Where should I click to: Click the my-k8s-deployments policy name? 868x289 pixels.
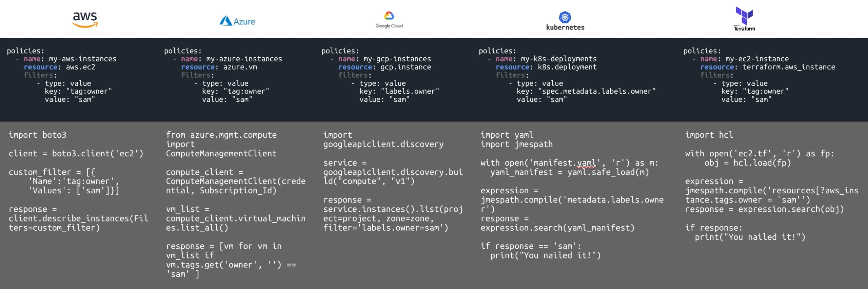[x=558, y=59]
